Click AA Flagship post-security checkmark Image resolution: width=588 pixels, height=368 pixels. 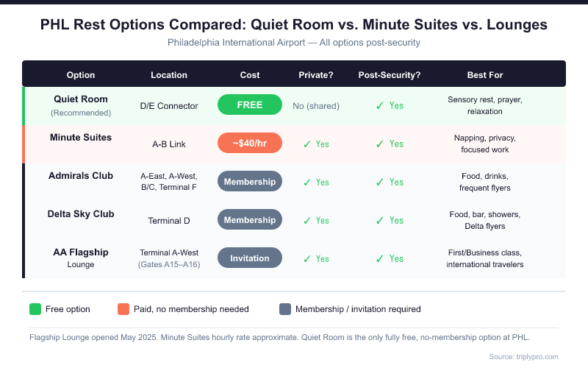pyautogui.click(x=379, y=259)
